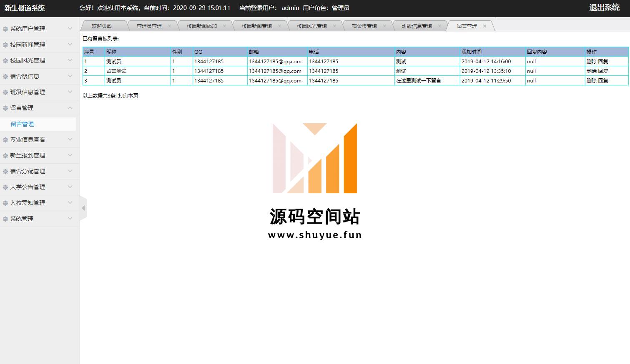Collapse 留言管理 section chevron

click(70, 107)
